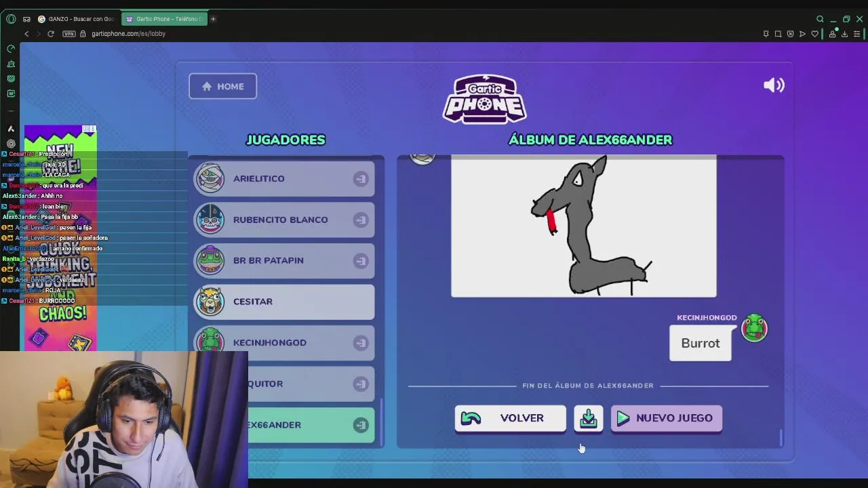868x488 pixels.
Task: Click the album panel scrollbar
Action: click(781, 438)
